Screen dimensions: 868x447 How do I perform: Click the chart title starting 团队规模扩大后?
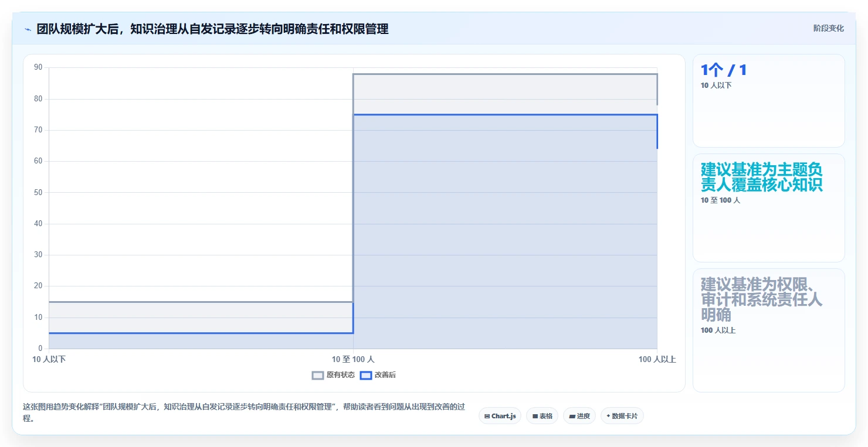point(212,29)
